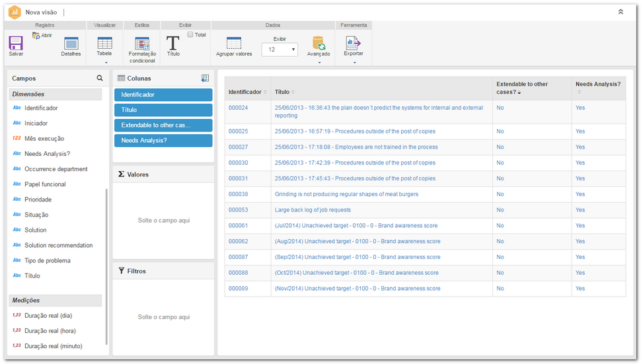Click the Dimensões section header

(56, 94)
